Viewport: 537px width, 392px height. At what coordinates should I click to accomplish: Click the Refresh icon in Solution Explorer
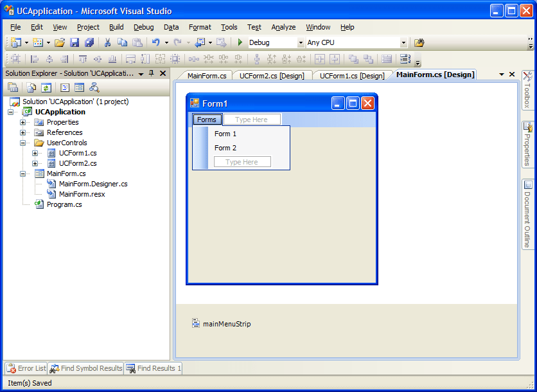click(46, 87)
